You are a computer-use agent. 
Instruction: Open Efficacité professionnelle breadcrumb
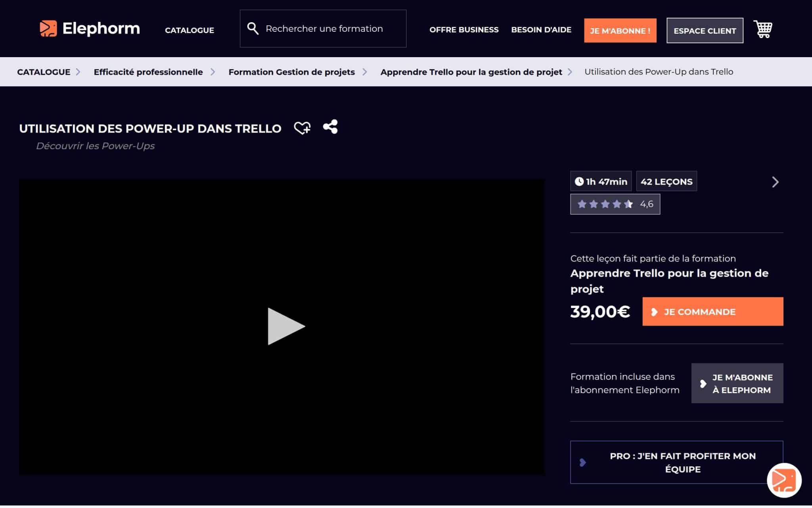[x=148, y=72]
